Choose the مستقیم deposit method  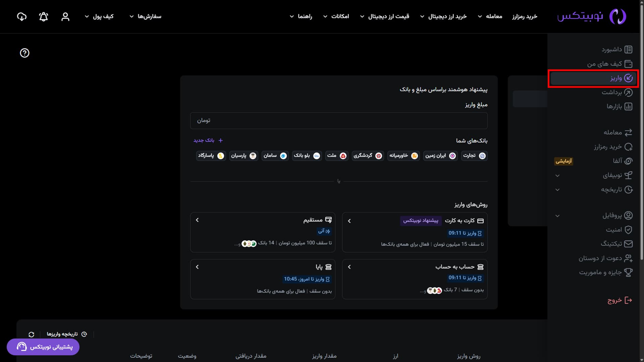click(x=263, y=232)
